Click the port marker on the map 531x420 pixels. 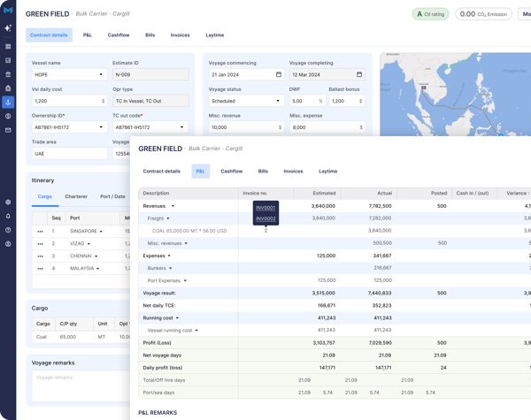[x=423, y=88]
